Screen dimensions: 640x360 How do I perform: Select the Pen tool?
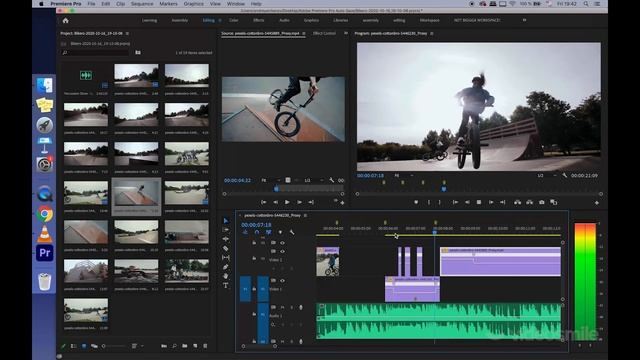click(226, 267)
